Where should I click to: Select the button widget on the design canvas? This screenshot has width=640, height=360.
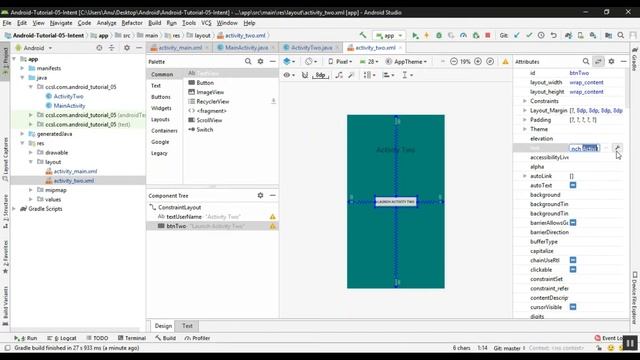(396, 202)
